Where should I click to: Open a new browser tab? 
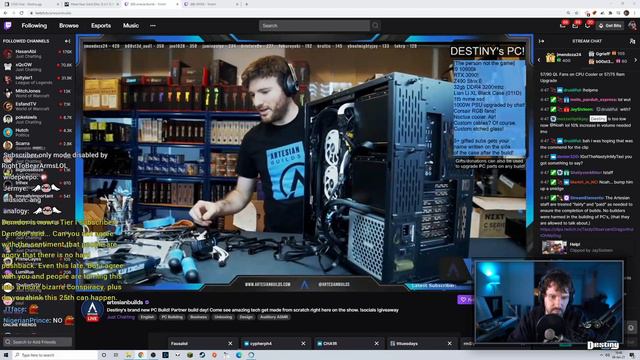coord(246,4)
